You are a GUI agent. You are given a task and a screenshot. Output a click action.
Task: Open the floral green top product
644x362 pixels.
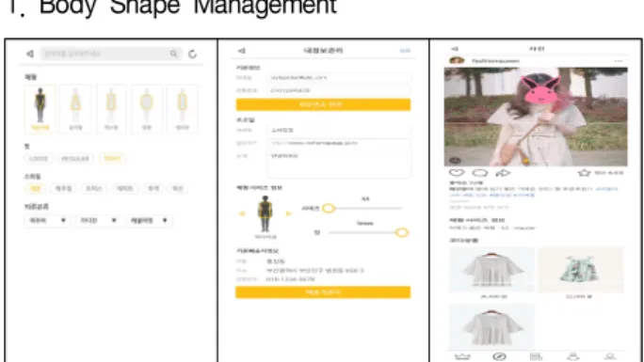(x=581, y=270)
